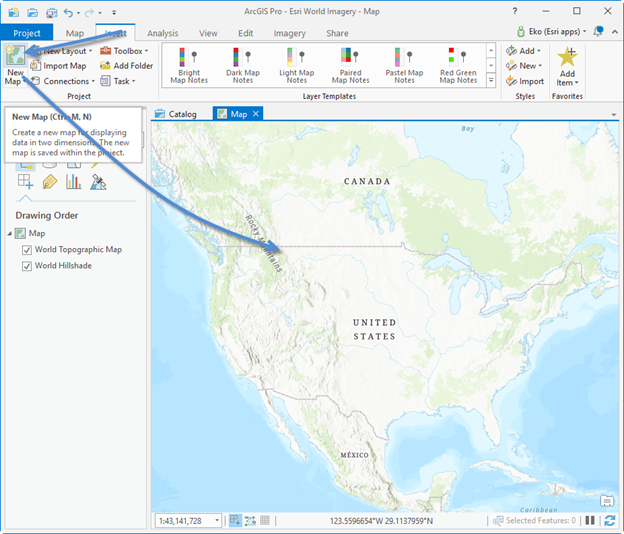Viewport: 624px width, 534px height.
Task: Refresh the map view
Action: pyautogui.click(x=609, y=520)
